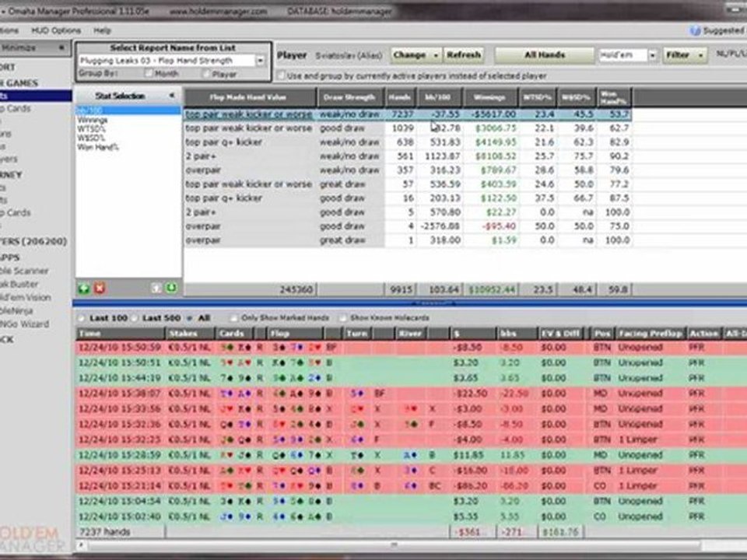Viewport: 747px width, 560px height.
Task: Sort hand list by Time column
Action: pyautogui.click(x=120, y=334)
